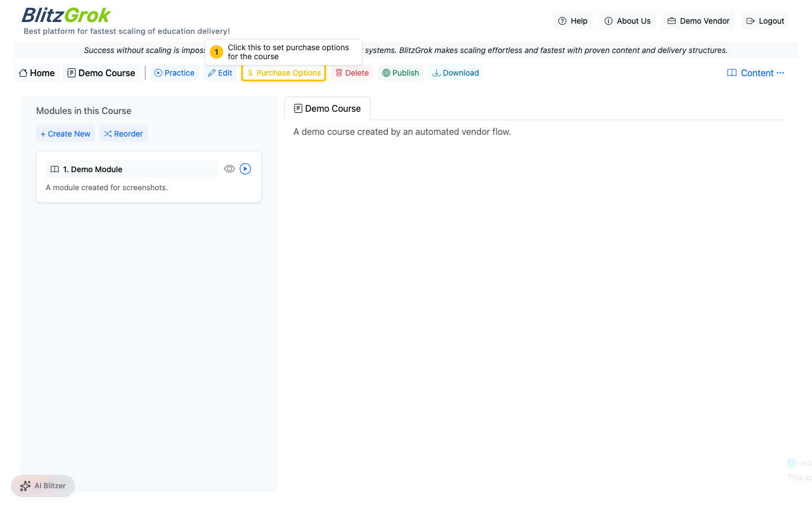This screenshot has height=508, width=812.
Task: Download the course using Download button
Action: pyautogui.click(x=455, y=73)
